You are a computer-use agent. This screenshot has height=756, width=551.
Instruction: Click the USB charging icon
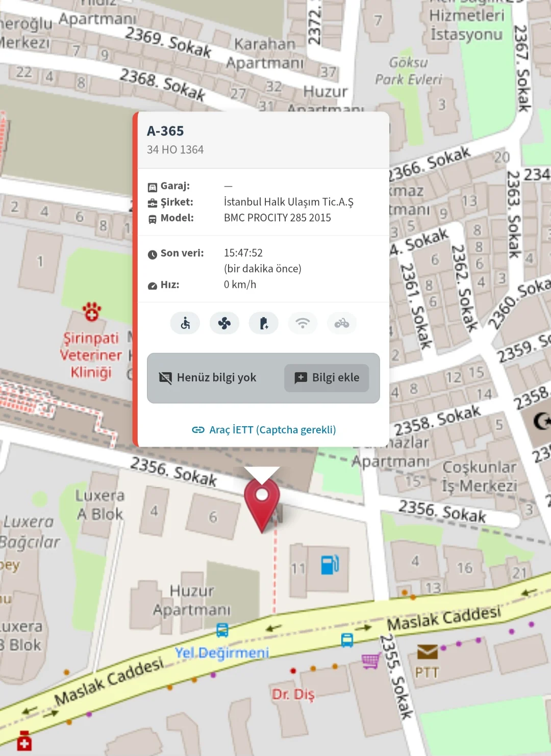tap(264, 323)
